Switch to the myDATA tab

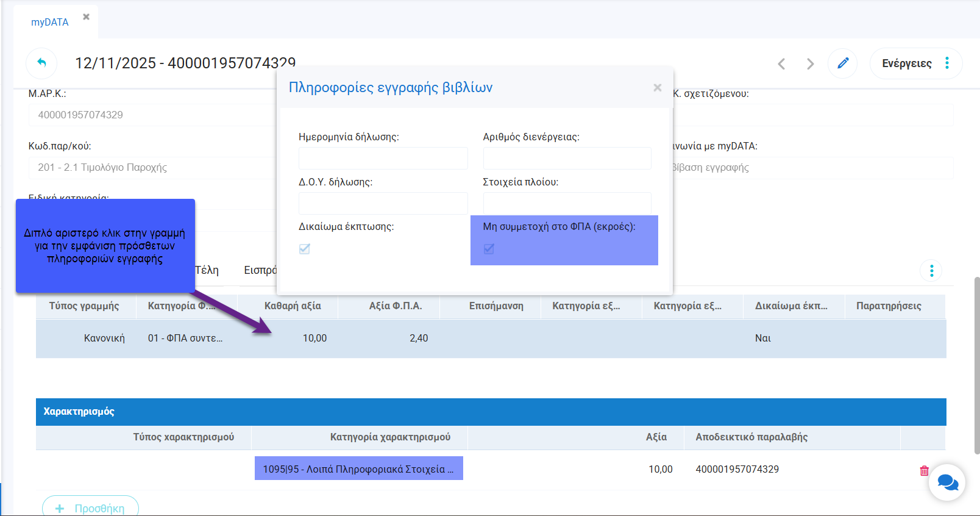49,22
